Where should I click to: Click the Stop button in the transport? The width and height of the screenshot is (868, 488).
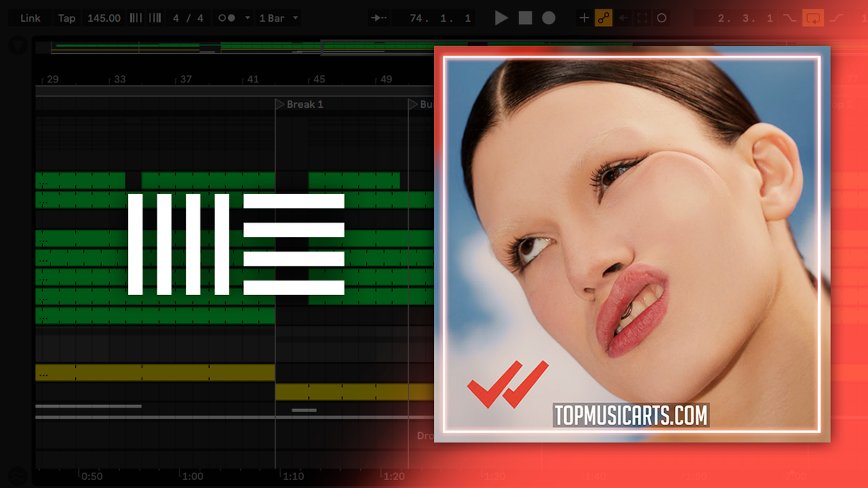525,18
